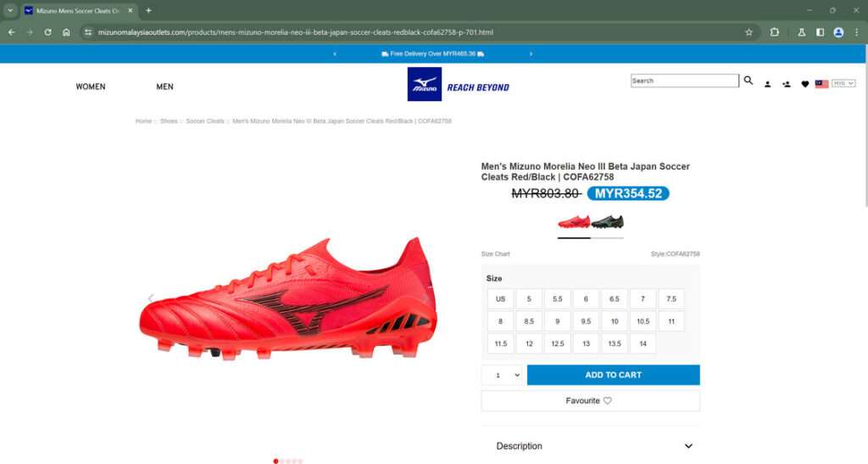Select size 13.5

tap(615, 344)
